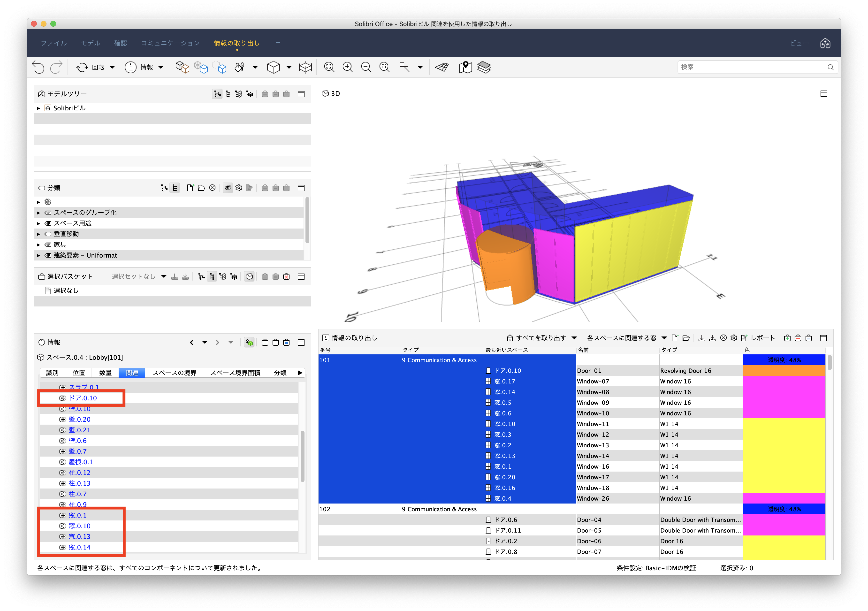
Task: Click the Zoom Window icon
Action: (384, 67)
